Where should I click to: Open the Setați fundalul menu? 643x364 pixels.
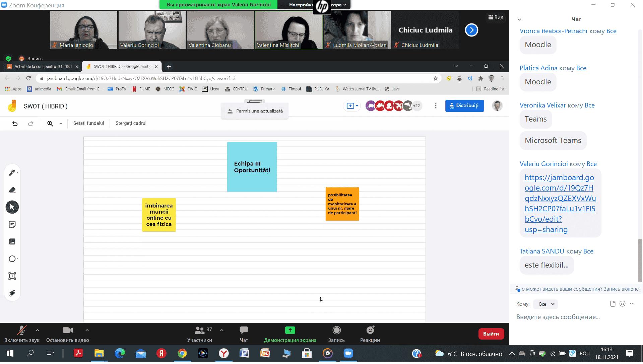pyautogui.click(x=88, y=123)
